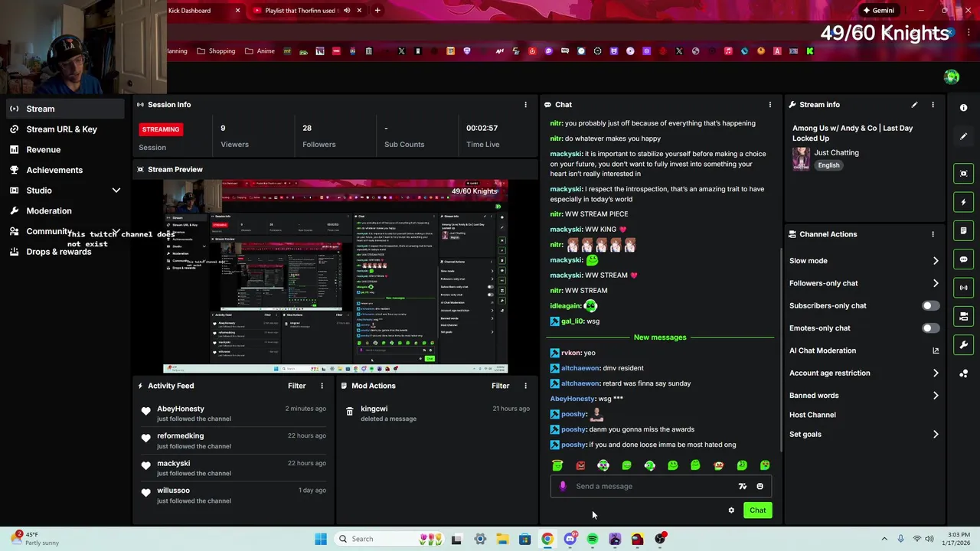980x551 pixels.
Task: Filter the Mod Actions list
Action: tap(500, 386)
